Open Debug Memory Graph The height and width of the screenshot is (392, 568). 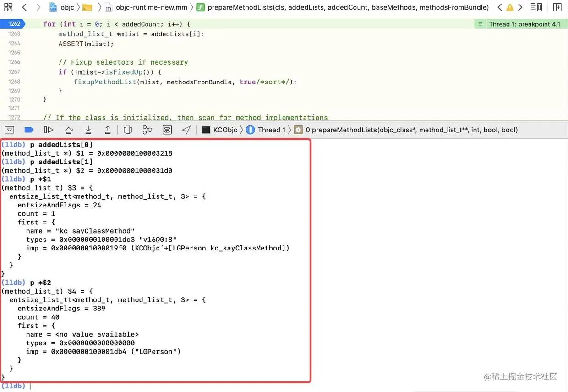pos(147,130)
